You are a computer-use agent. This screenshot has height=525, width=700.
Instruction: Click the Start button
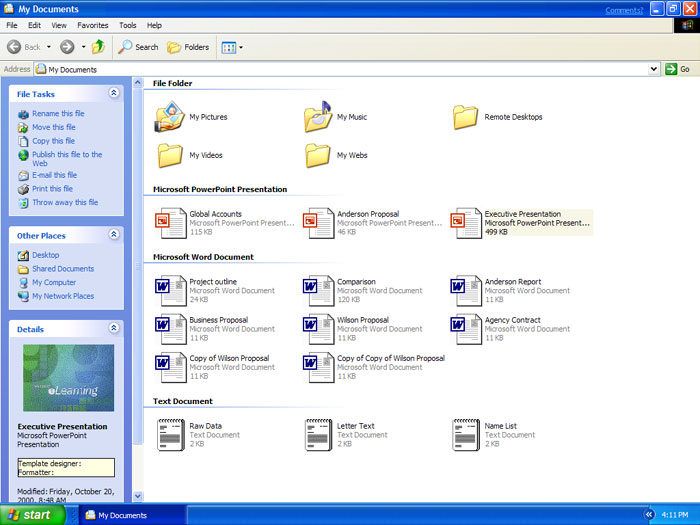[33, 515]
